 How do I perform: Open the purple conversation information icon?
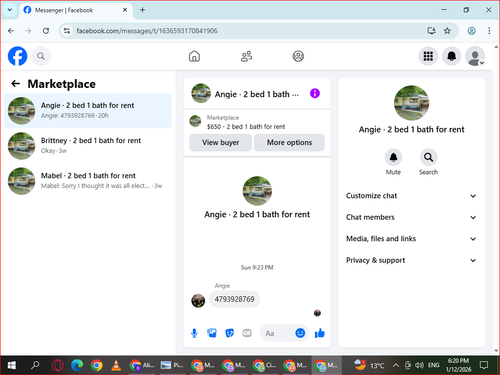315,93
